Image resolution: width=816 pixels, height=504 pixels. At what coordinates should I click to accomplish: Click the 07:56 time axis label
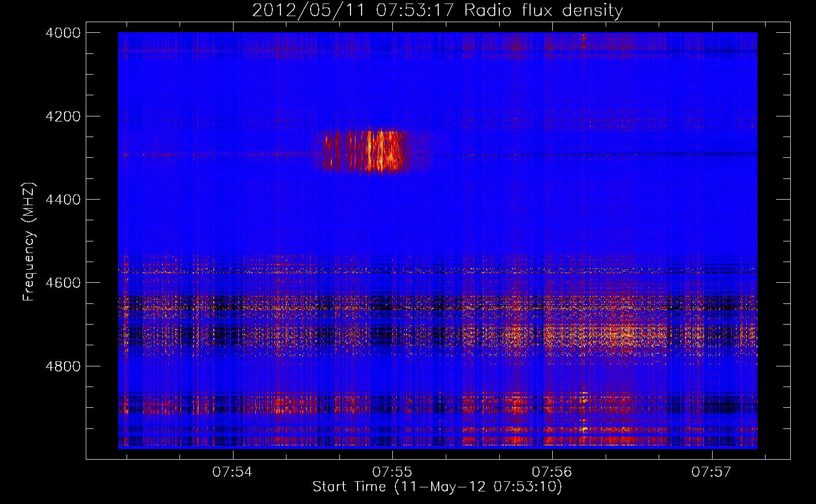(552, 472)
